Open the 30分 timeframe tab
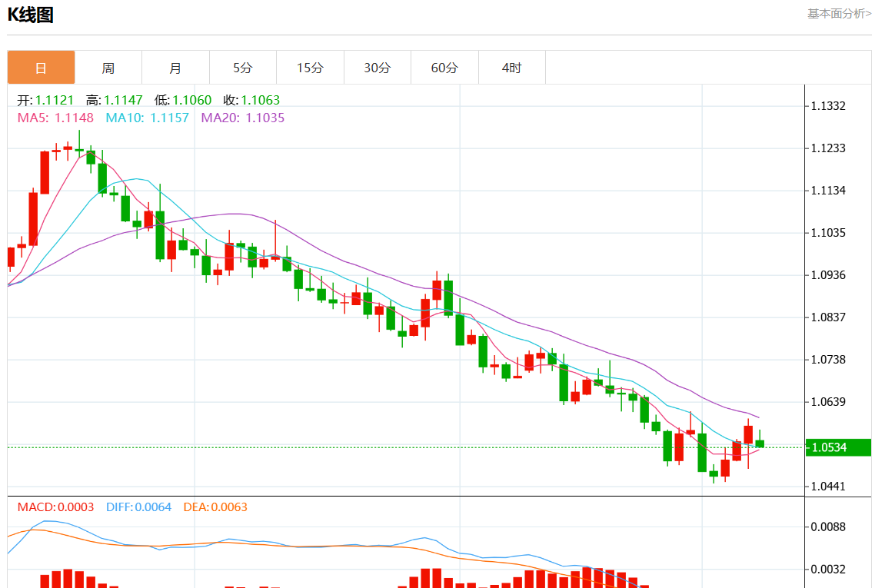The height and width of the screenshot is (588, 885). click(377, 68)
